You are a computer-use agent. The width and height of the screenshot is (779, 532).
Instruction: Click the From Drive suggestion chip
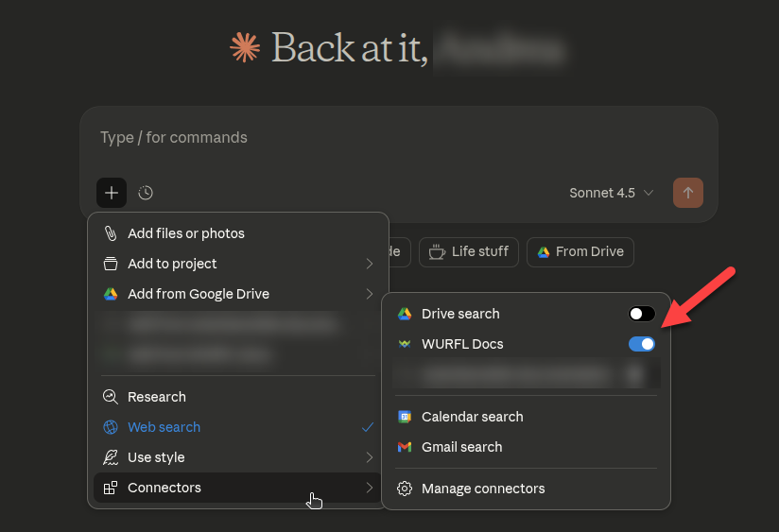pos(580,252)
